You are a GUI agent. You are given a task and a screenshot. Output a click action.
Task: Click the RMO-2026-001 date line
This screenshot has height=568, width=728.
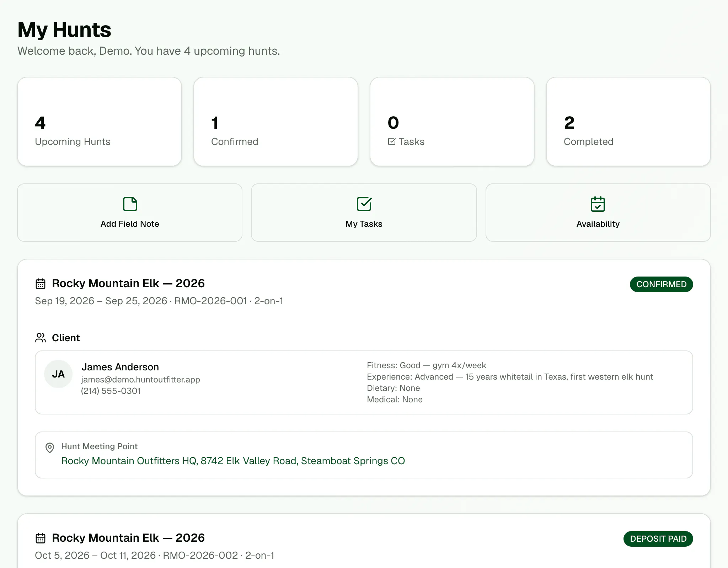tap(159, 301)
